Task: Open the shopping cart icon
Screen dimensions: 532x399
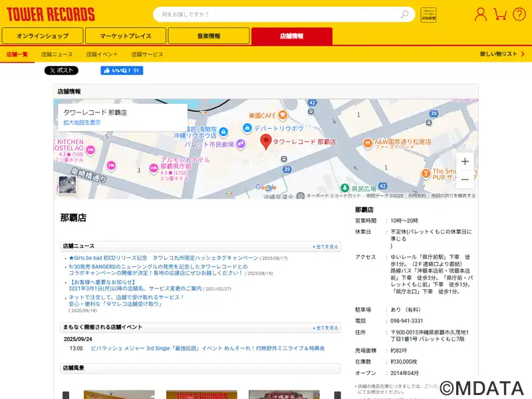Action: click(500, 14)
